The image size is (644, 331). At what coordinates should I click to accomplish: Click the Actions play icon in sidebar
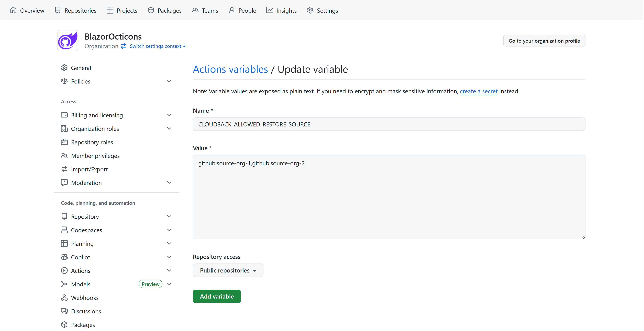(64, 270)
